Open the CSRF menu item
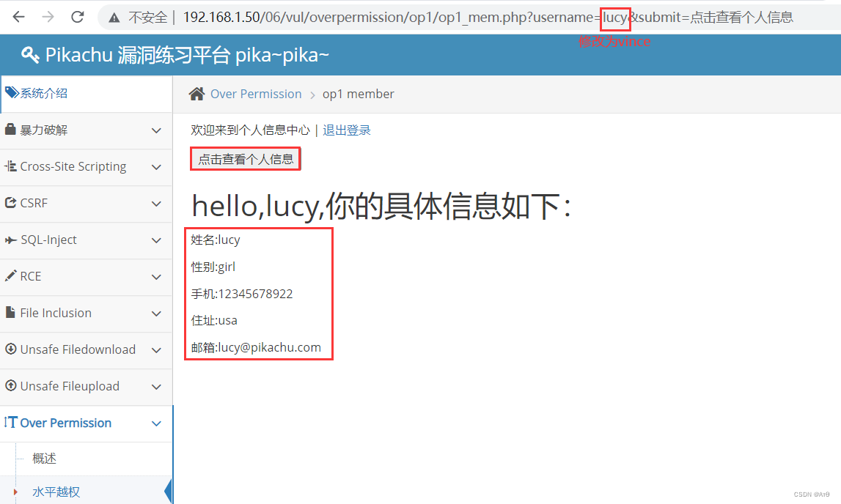The height and width of the screenshot is (504, 841). click(87, 204)
